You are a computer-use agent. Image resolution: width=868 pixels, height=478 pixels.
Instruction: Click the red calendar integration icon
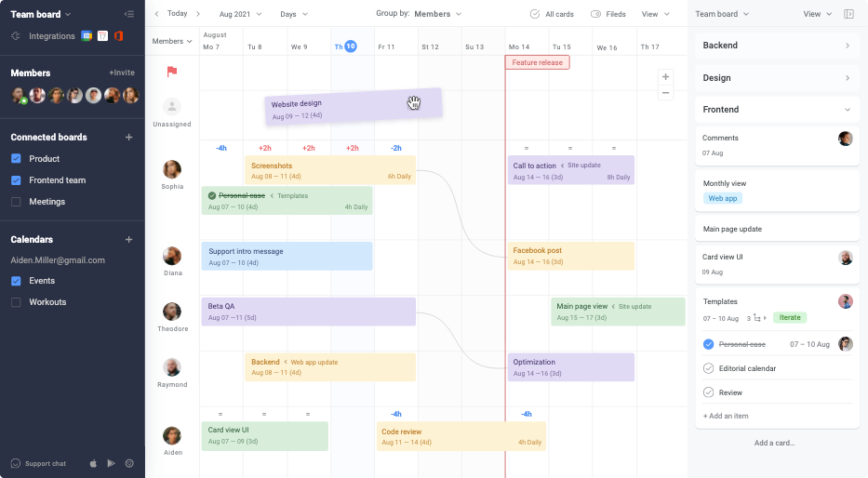102,36
